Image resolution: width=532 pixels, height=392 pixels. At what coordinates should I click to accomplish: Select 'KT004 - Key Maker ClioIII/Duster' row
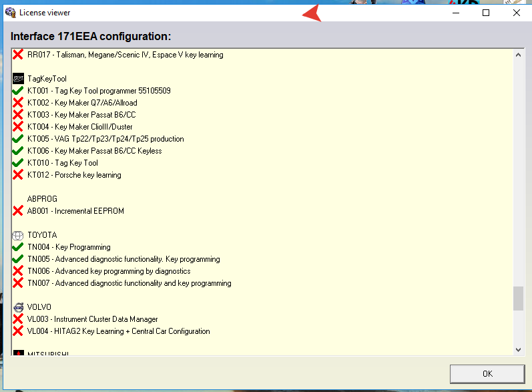(x=79, y=127)
